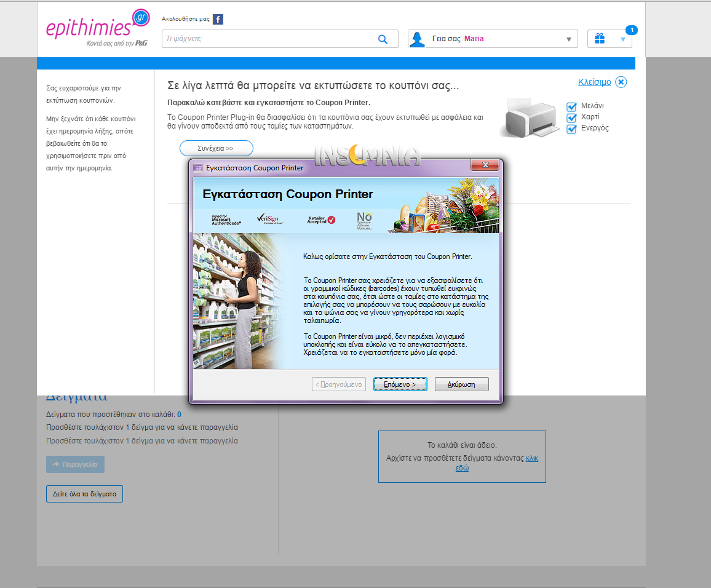Image resolution: width=711 pixels, height=588 pixels.
Task: Click the samples count 0 link
Action: 179,415
